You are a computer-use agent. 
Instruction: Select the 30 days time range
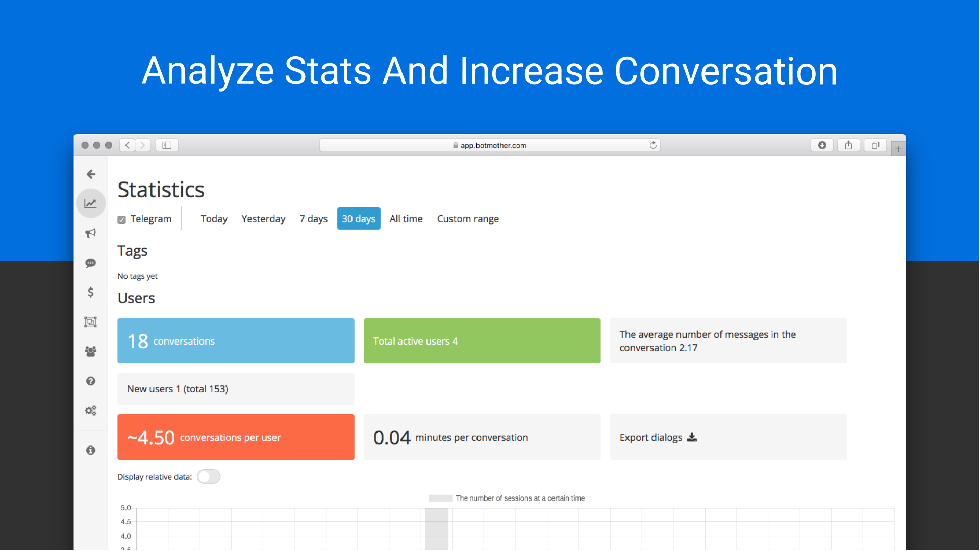(359, 219)
